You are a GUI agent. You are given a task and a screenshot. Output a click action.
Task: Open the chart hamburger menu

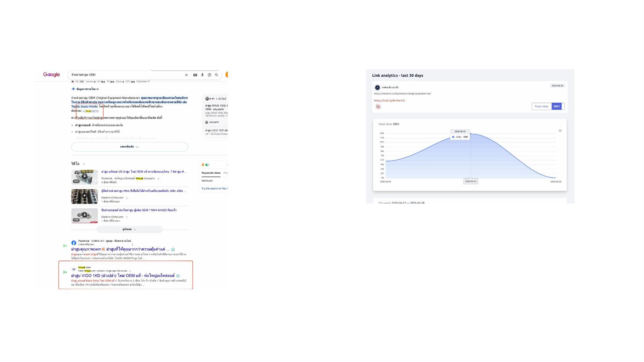click(560, 131)
